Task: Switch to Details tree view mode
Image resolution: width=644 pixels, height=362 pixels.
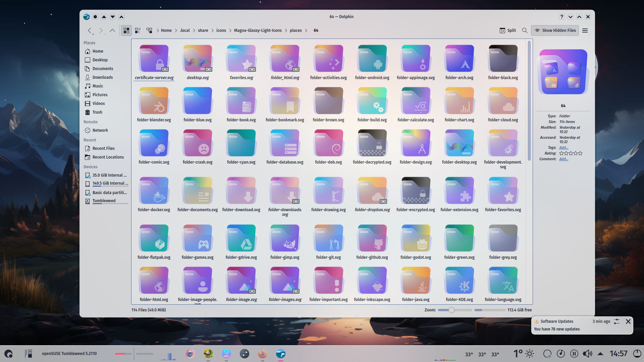Action: click(x=149, y=31)
